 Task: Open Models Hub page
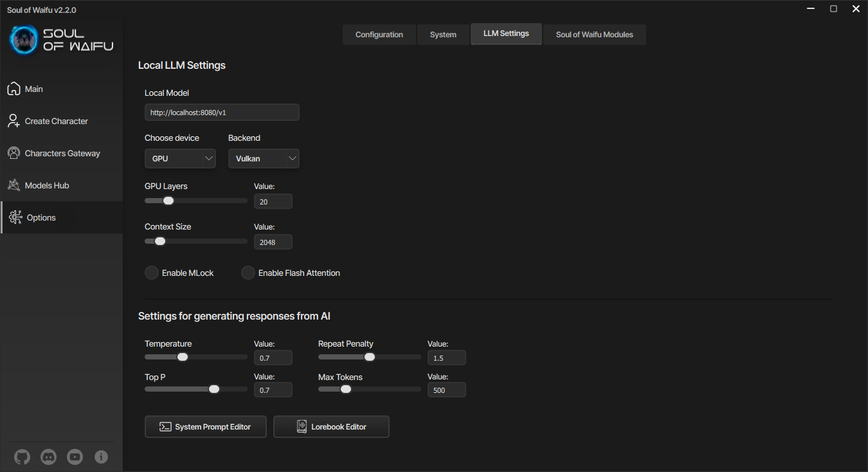61,185
